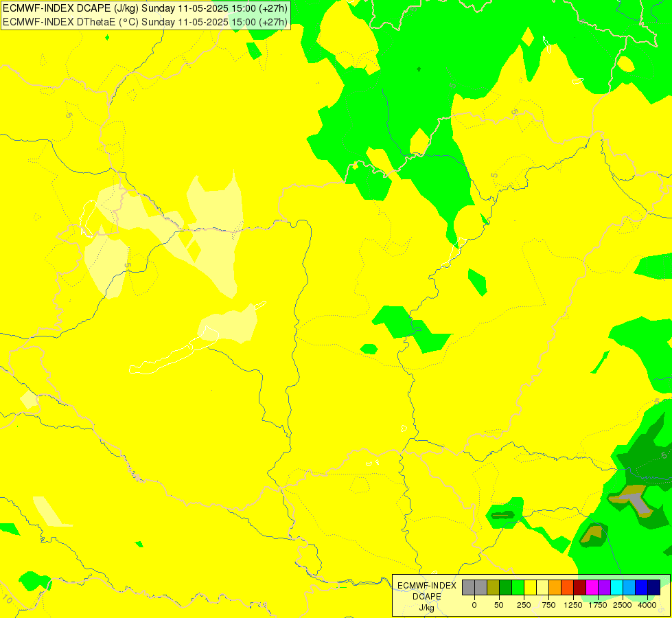Click the legend label '50'
This screenshot has width=672, height=618.
tap(499, 605)
